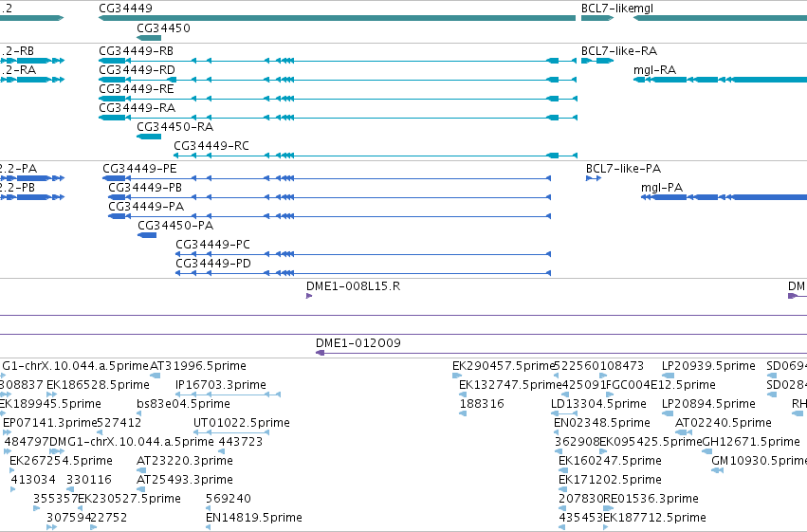Select the GH12671.5prime EST label
Viewport: 807px width, 532px height.
751,442
